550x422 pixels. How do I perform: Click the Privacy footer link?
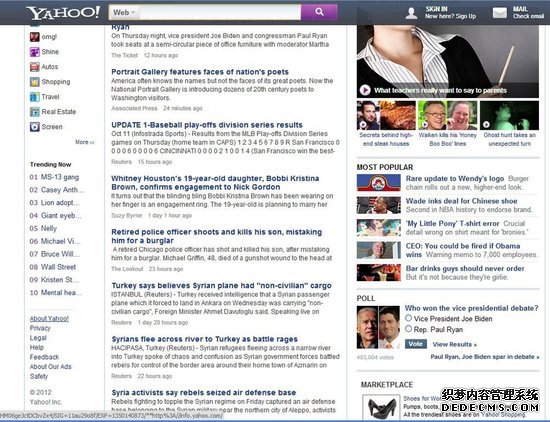(40, 328)
